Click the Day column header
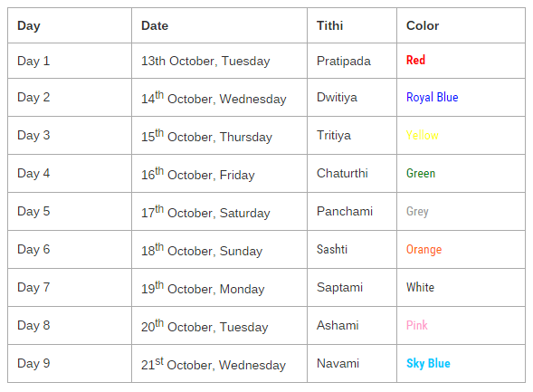533x392 pixels. point(29,26)
